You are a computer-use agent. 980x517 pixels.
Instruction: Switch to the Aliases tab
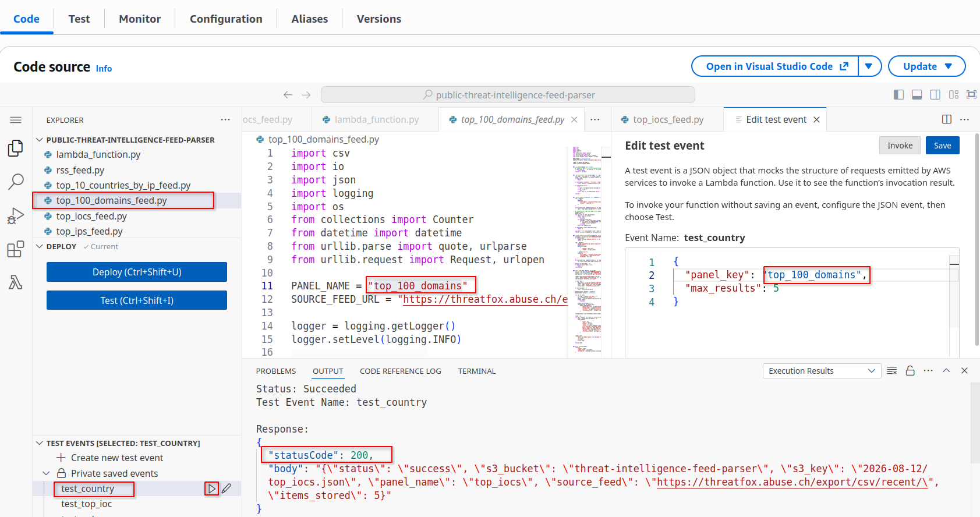310,19
